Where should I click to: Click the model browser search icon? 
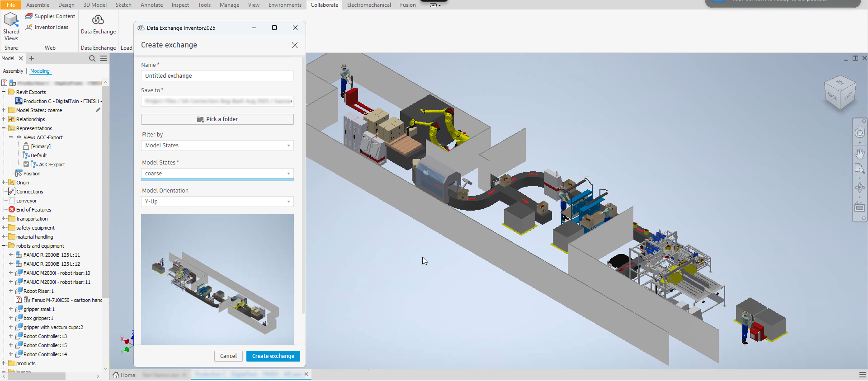(92, 58)
